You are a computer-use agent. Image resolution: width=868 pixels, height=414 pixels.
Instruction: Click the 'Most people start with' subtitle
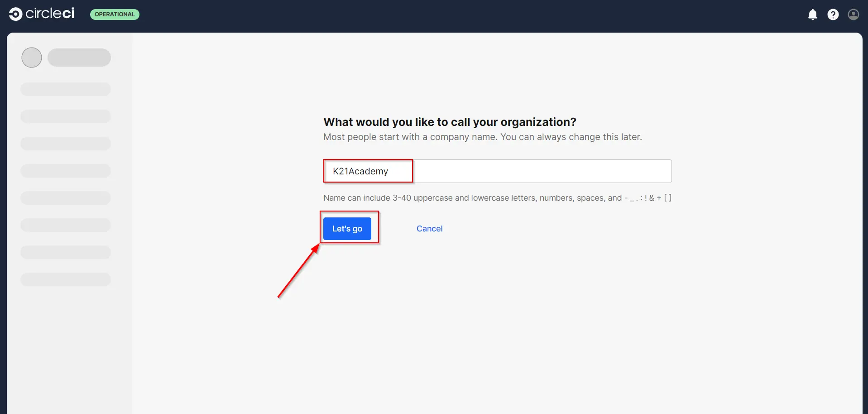coord(482,137)
